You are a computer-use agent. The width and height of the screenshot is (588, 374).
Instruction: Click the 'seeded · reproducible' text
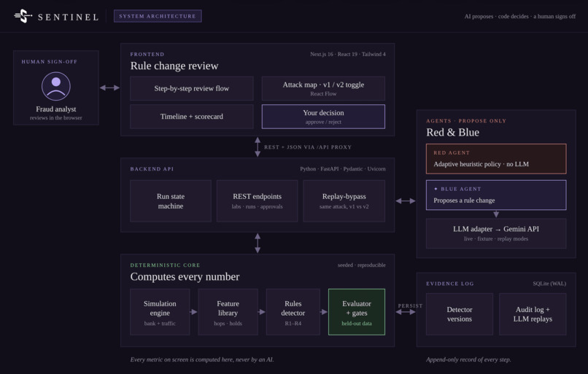tap(362, 265)
